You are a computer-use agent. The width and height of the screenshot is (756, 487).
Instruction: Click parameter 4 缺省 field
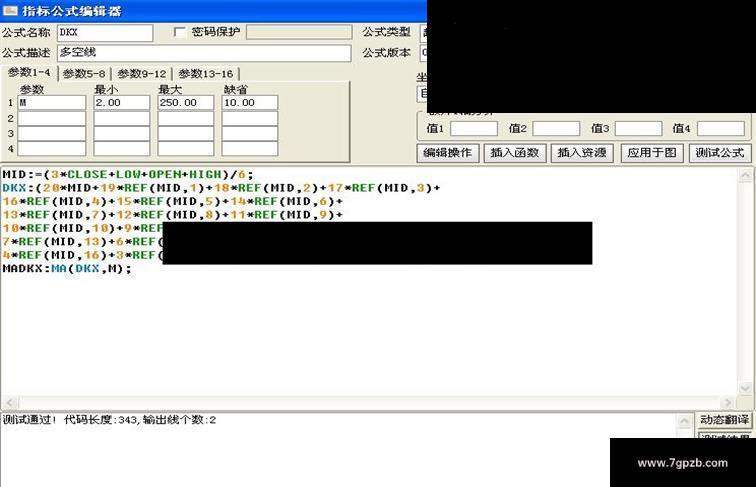pyautogui.click(x=250, y=149)
